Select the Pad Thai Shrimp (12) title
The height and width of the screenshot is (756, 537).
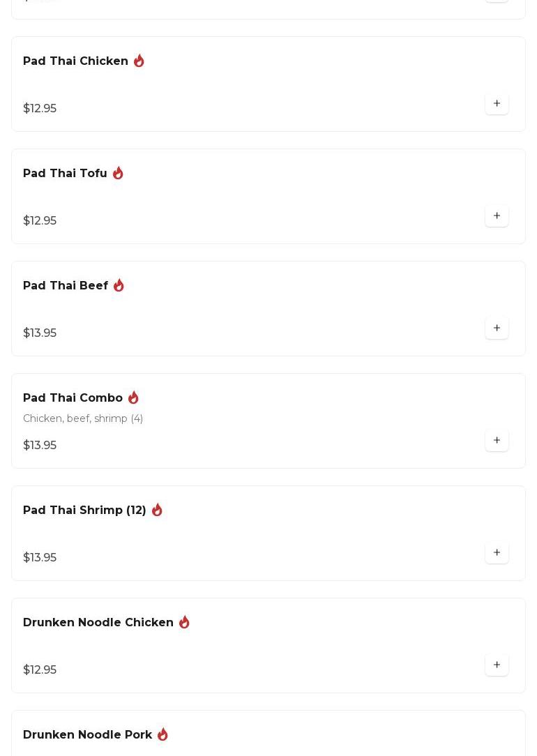pos(84,511)
